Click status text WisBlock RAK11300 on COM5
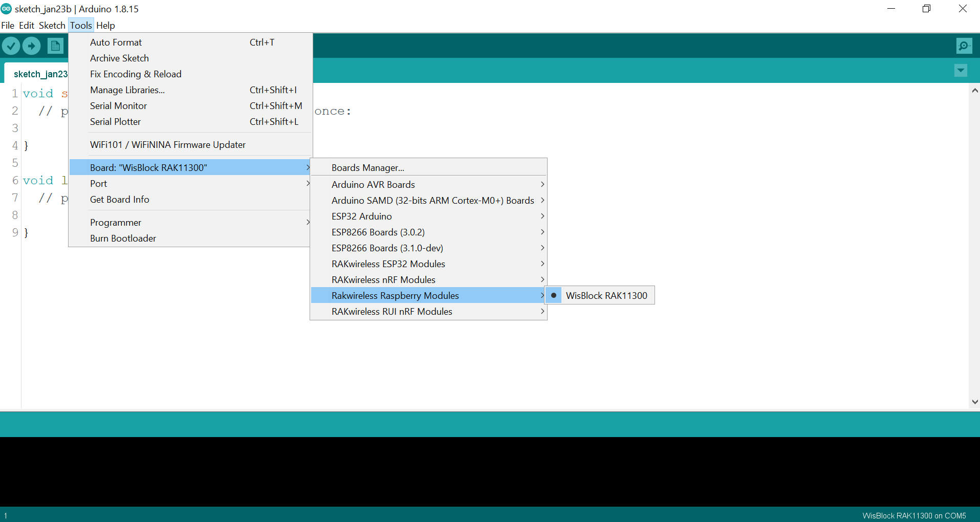Image resolution: width=980 pixels, height=522 pixels. pyautogui.click(x=914, y=515)
